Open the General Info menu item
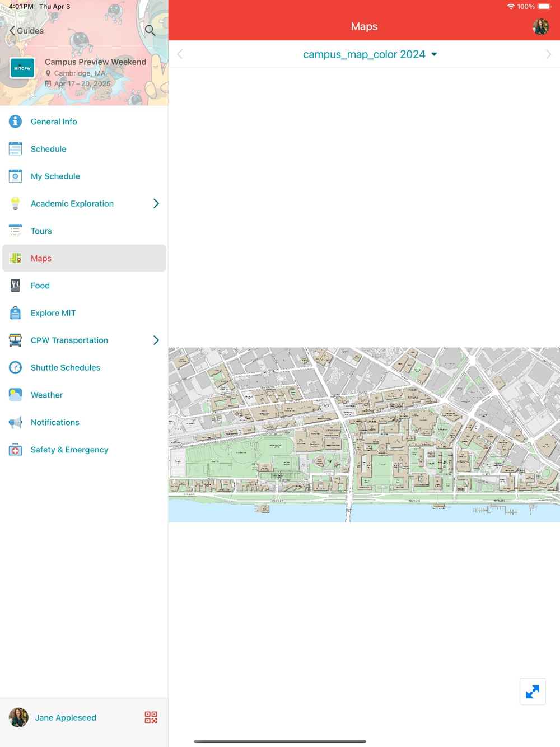Viewport: 560px width, 747px height. click(84, 122)
